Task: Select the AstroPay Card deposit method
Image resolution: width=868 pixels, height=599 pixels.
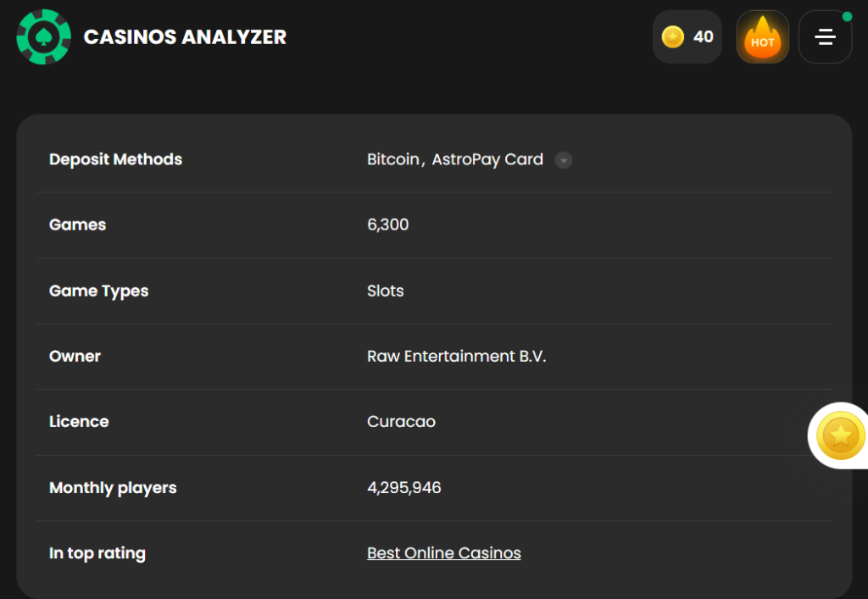Action: pyautogui.click(x=487, y=159)
